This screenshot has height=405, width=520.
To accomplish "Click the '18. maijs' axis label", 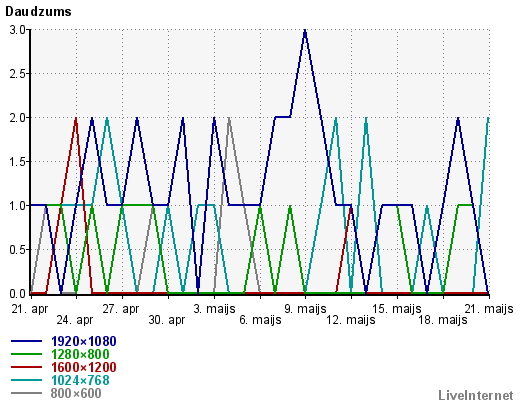I will pyautogui.click(x=443, y=320).
